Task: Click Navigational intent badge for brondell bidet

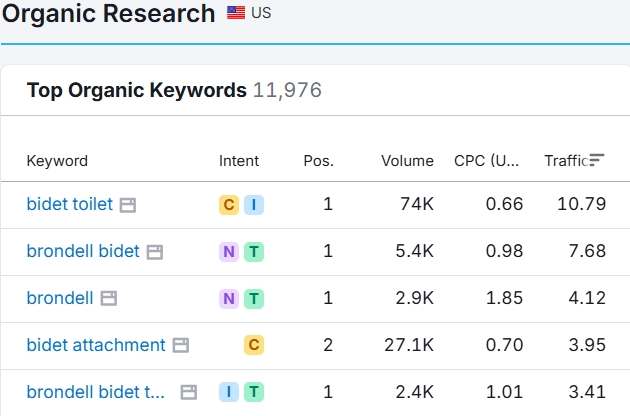Action: tap(229, 252)
